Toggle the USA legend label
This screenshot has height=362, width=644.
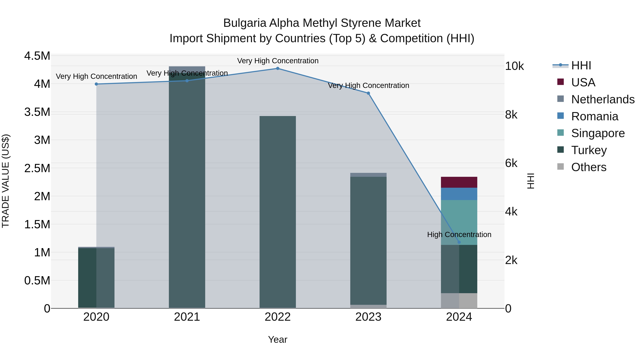point(583,82)
